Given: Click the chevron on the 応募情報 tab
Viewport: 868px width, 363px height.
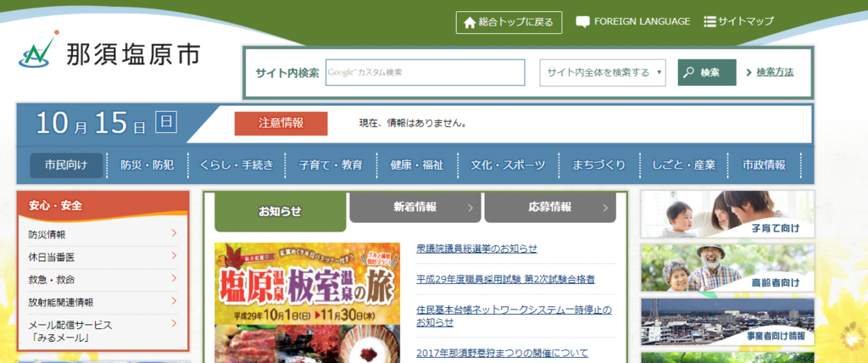Looking at the screenshot, I should pos(605,209).
